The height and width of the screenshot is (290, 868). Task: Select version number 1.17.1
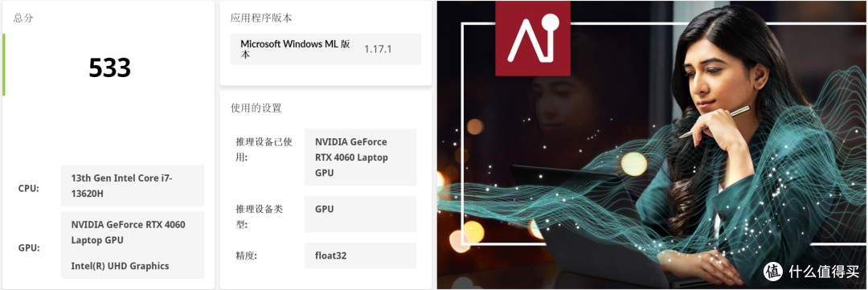(378, 49)
